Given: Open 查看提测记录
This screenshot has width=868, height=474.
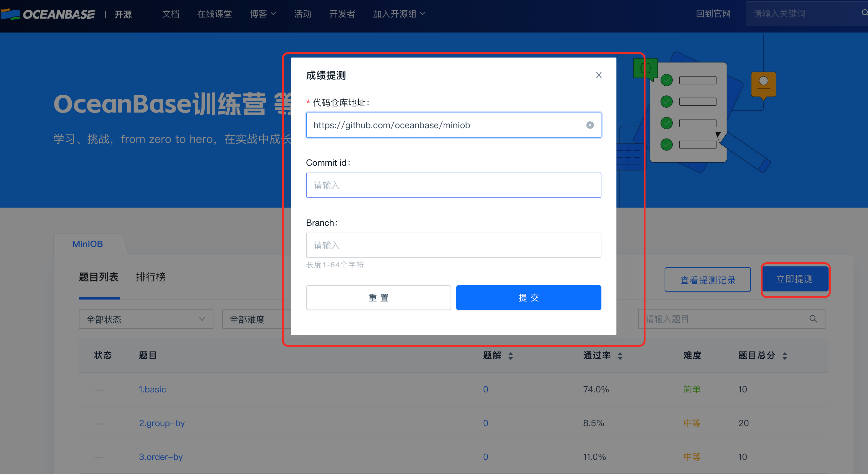Looking at the screenshot, I should [x=707, y=280].
